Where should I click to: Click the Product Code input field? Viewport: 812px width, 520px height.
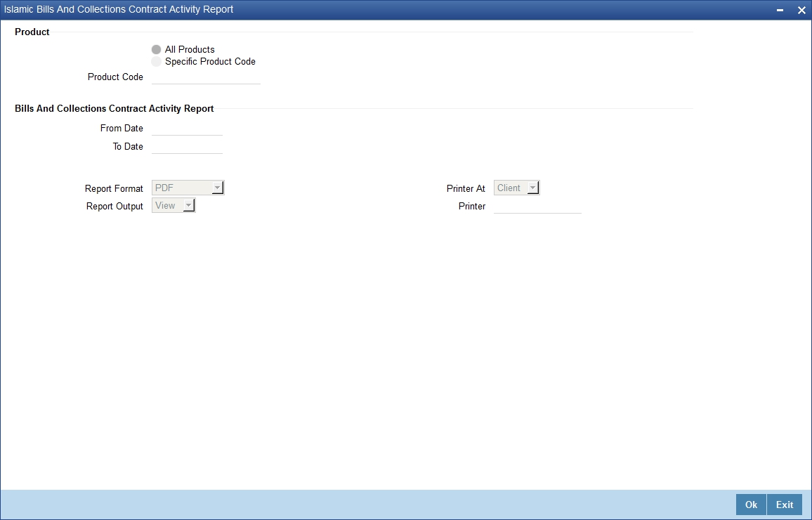coord(206,77)
